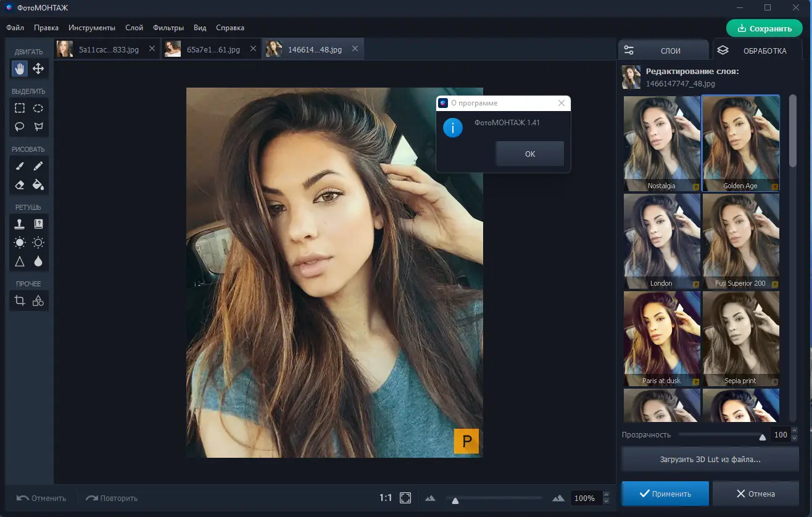
Task: Pick the Lasso selection tool
Action: [x=20, y=126]
